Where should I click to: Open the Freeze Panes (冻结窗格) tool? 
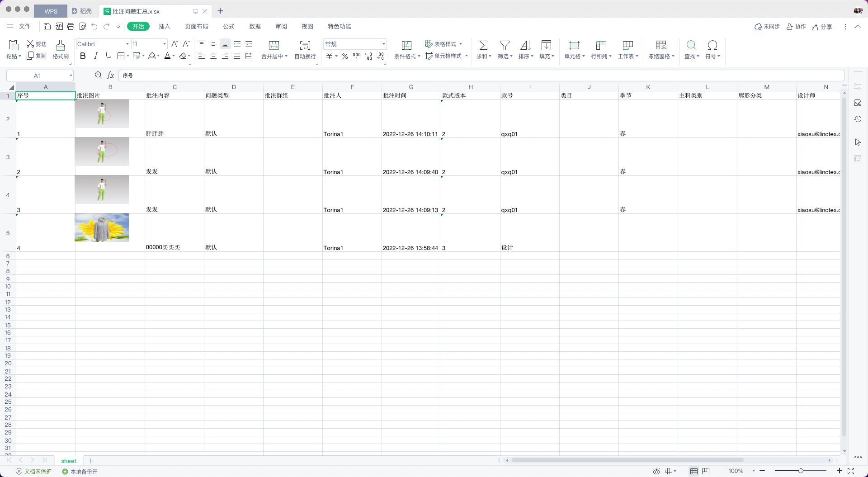pyautogui.click(x=660, y=45)
